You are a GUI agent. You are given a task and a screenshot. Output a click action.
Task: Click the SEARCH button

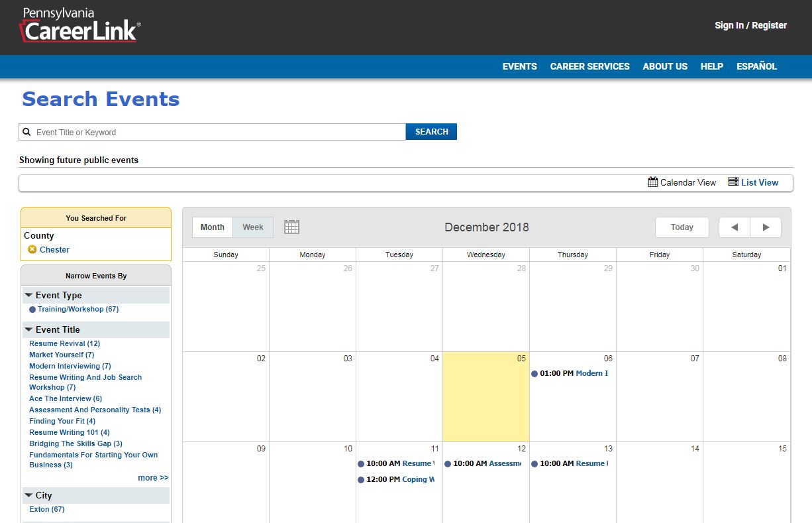[431, 132]
